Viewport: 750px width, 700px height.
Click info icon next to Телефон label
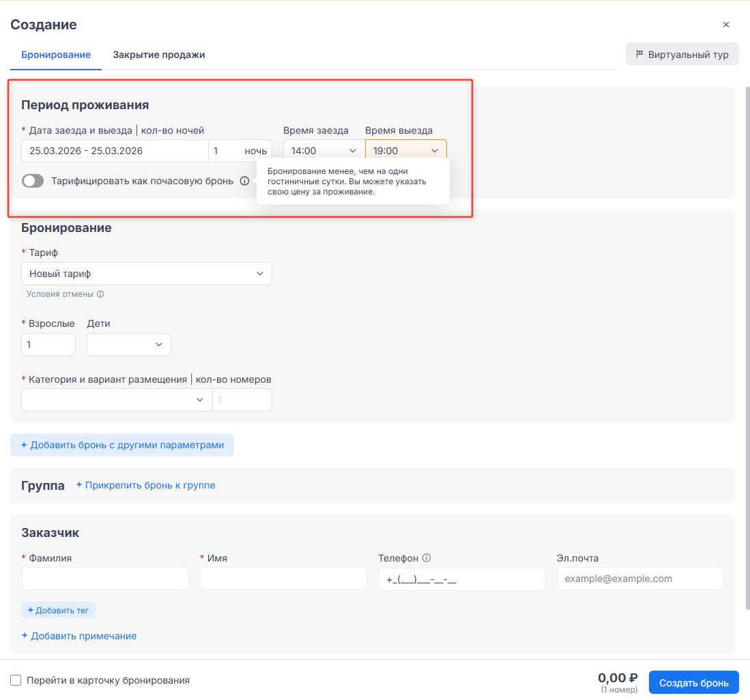(x=427, y=558)
